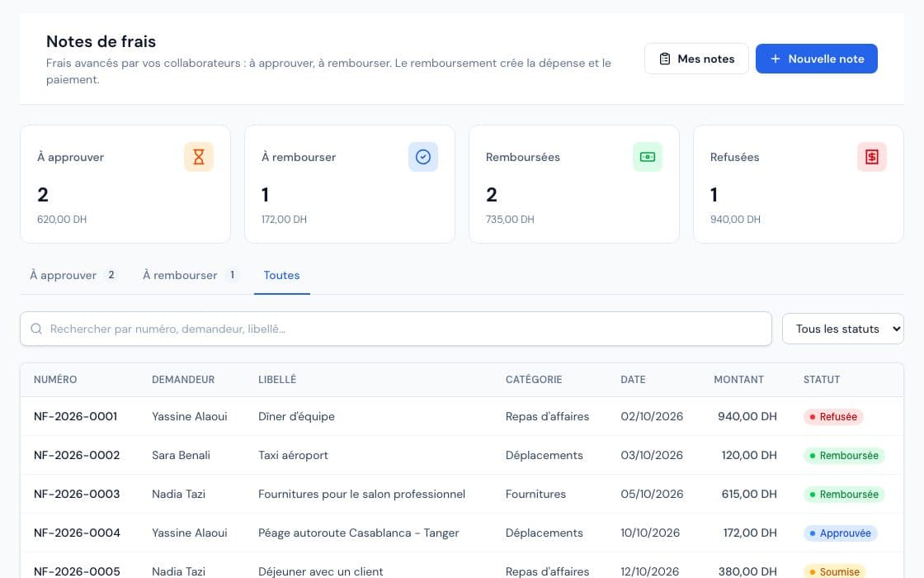The height and width of the screenshot is (578, 924).
Task: Click the 620,00 DH total on À approuver card
Action: 62,220
